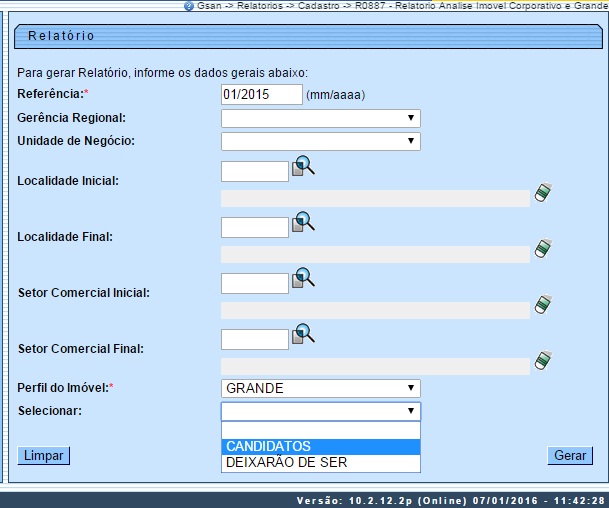The height and width of the screenshot is (508, 609).
Task: Search Setor Comercial Final with magnifier icon
Action: (303, 334)
